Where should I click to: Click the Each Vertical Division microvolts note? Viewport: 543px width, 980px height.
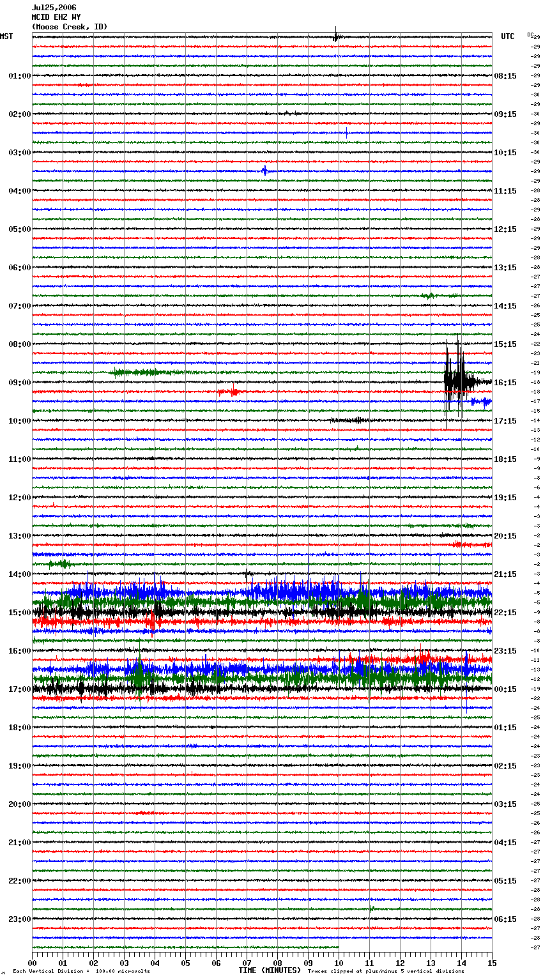(x=81, y=971)
